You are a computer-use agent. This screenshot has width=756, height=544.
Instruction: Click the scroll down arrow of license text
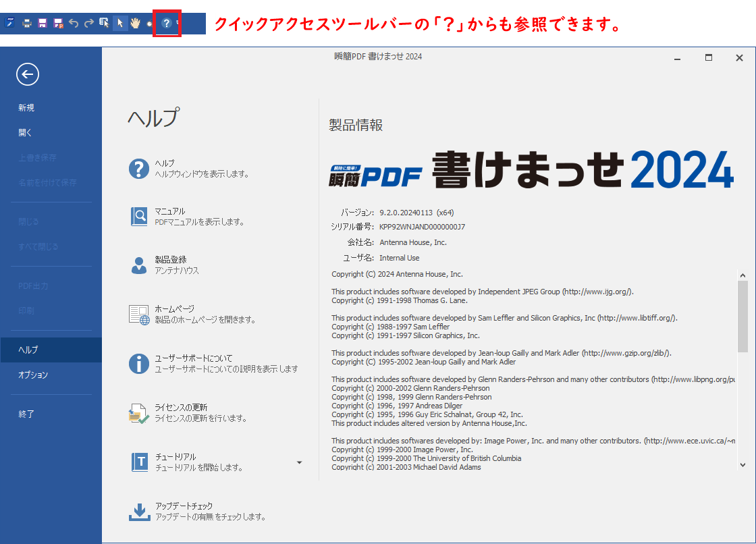(742, 466)
